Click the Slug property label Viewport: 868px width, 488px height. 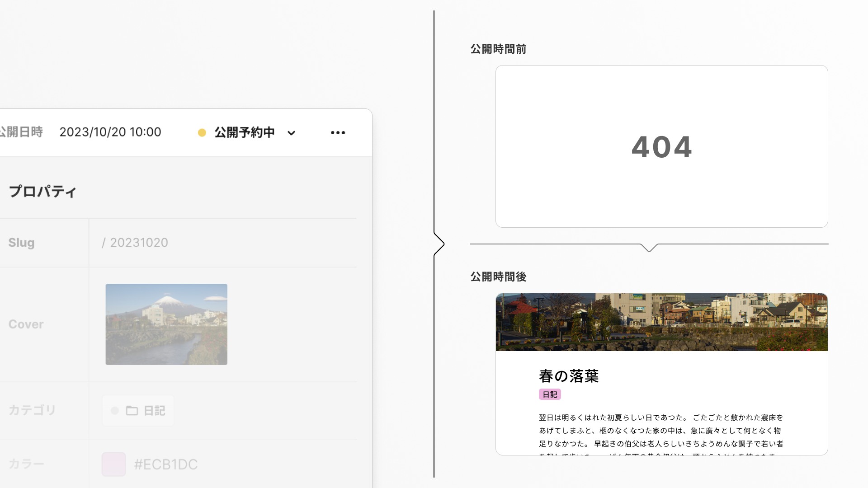click(21, 243)
